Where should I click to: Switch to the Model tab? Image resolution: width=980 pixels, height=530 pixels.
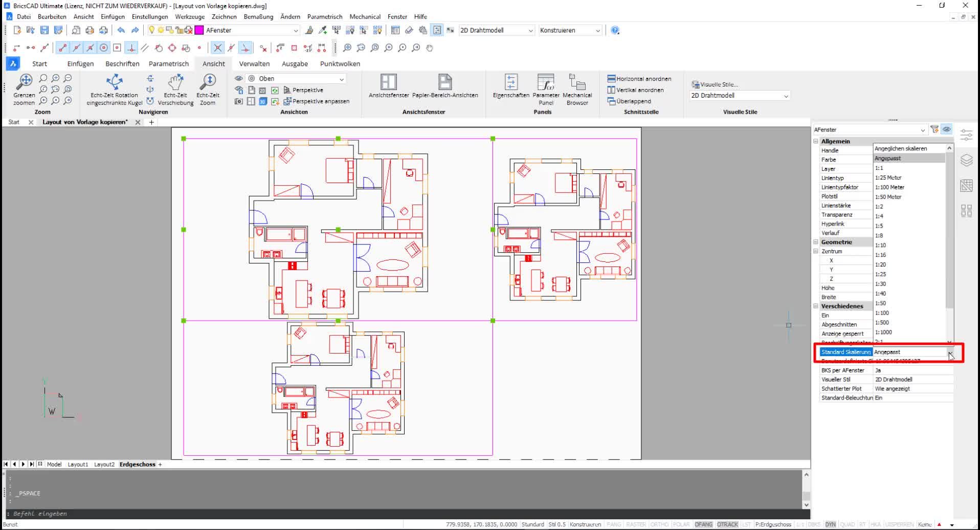pos(54,465)
